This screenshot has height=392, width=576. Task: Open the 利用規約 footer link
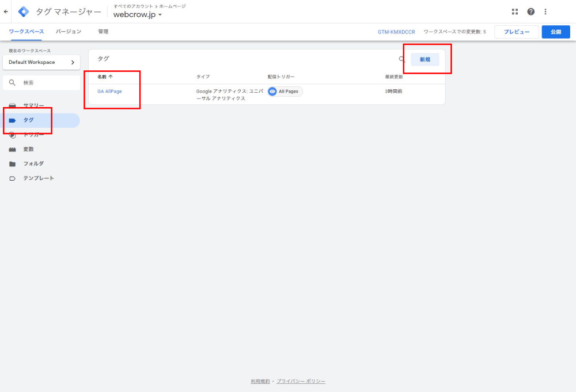tap(260, 382)
